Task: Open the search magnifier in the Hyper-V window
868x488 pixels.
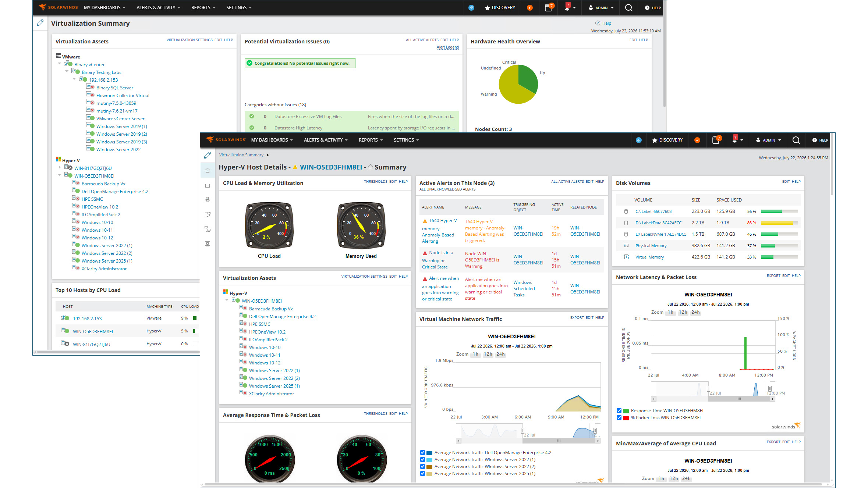Action: coord(796,140)
